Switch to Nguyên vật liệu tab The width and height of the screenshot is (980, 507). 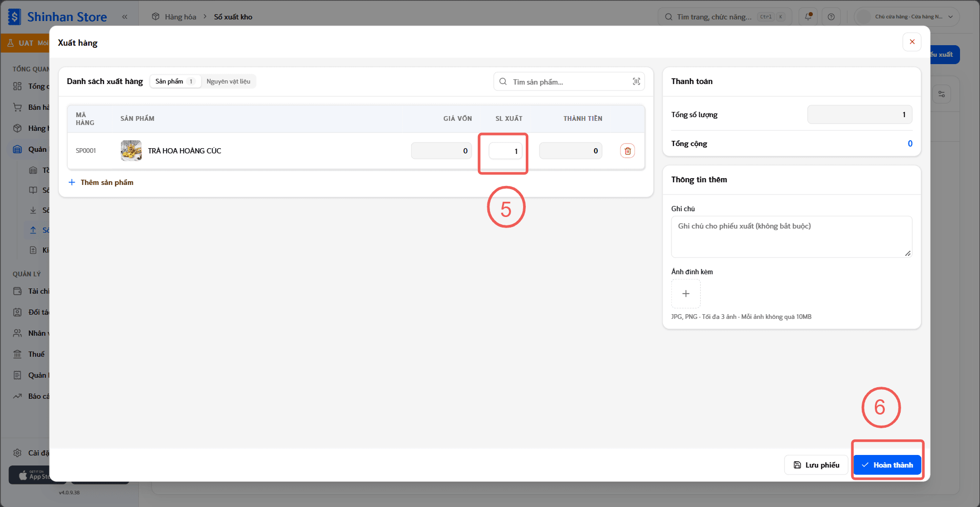tap(228, 81)
